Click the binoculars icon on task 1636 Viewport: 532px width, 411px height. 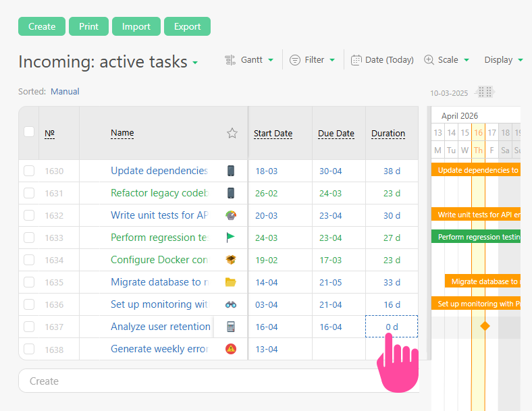tap(231, 304)
